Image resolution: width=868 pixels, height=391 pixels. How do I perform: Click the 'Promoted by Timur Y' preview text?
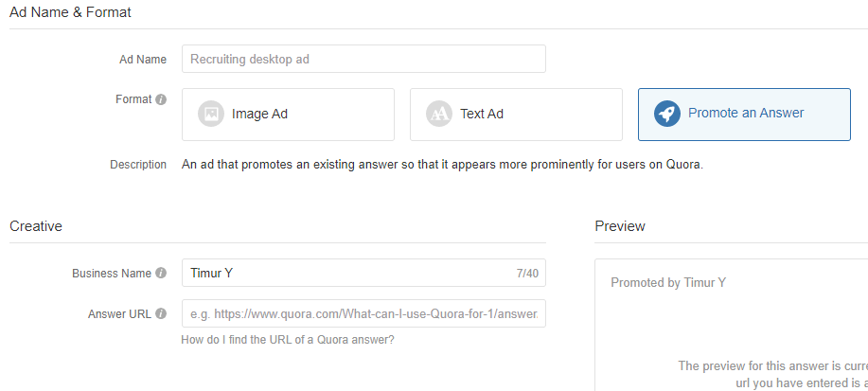click(x=668, y=282)
